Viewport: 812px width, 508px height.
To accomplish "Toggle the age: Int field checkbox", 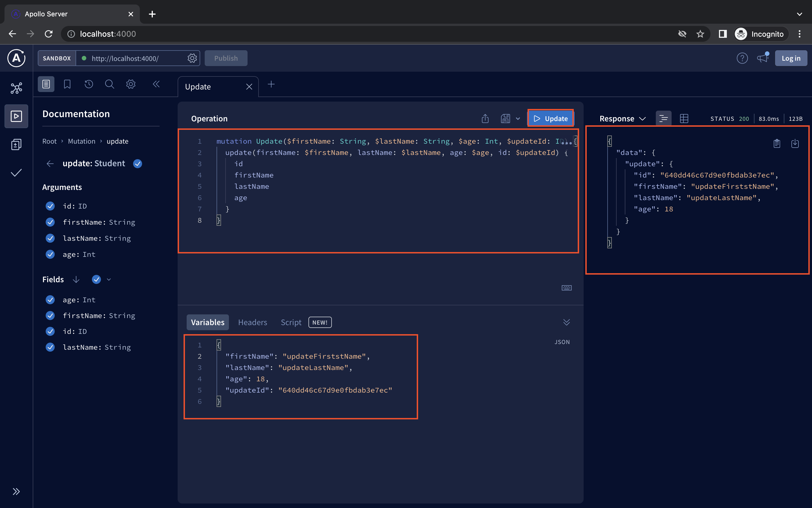I will pyautogui.click(x=50, y=300).
